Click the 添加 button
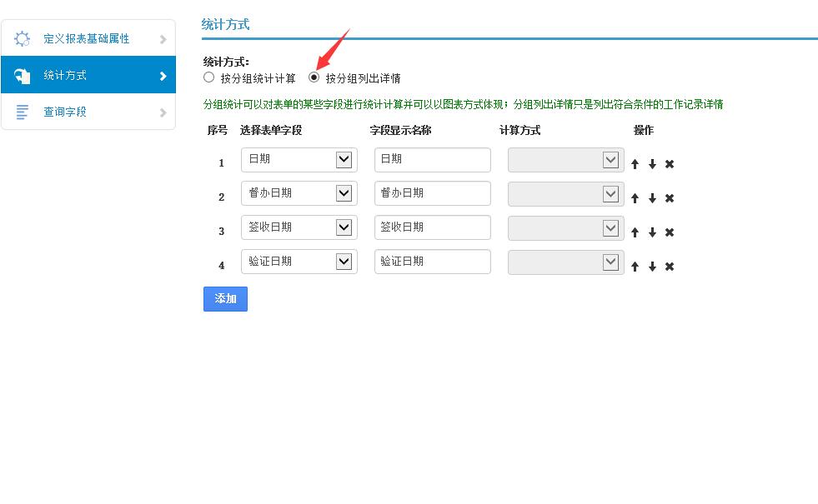This screenshot has width=818, height=504. [225, 298]
